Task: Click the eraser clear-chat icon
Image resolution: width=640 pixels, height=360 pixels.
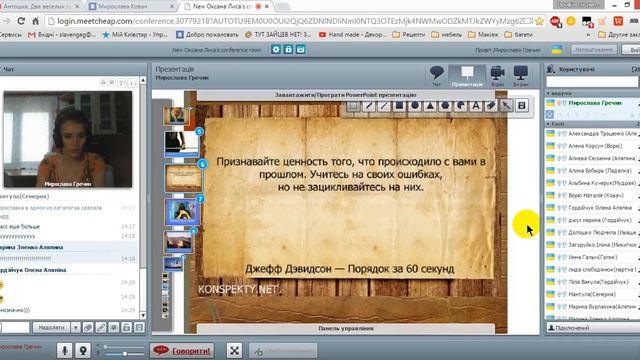Action: click(x=88, y=327)
